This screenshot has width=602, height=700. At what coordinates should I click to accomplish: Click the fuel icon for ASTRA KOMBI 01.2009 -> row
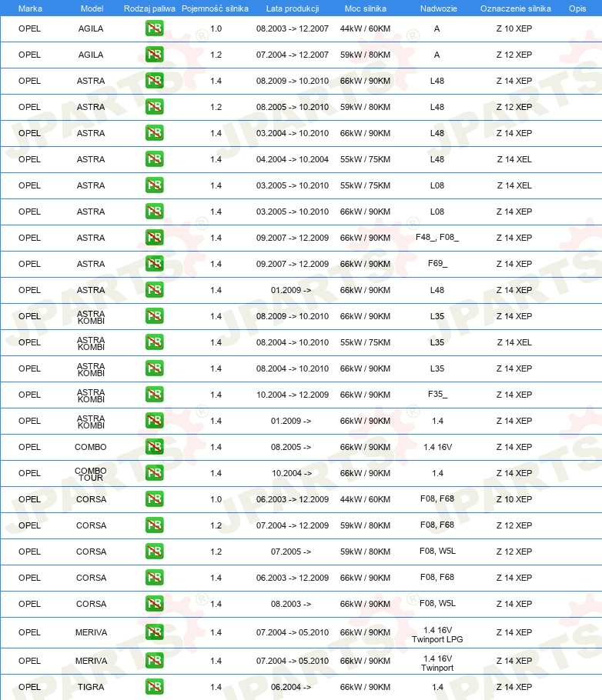(x=154, y=421)
